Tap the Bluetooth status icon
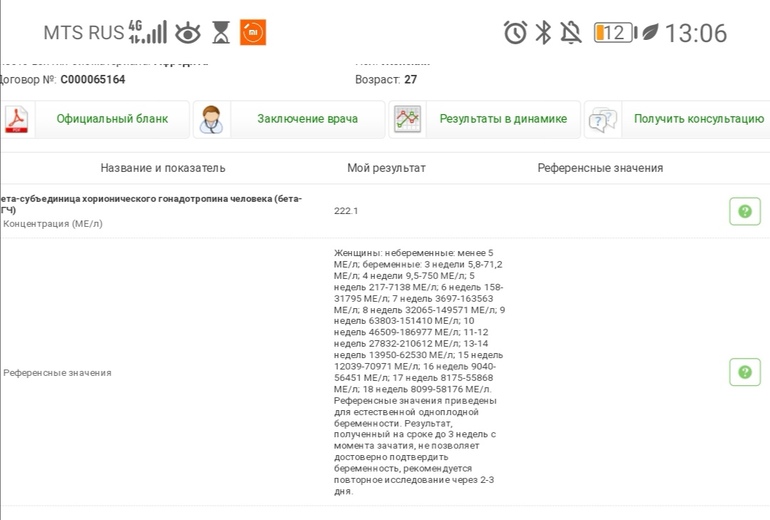The width and height of the screenshot is (770, 520). (543, 33)
